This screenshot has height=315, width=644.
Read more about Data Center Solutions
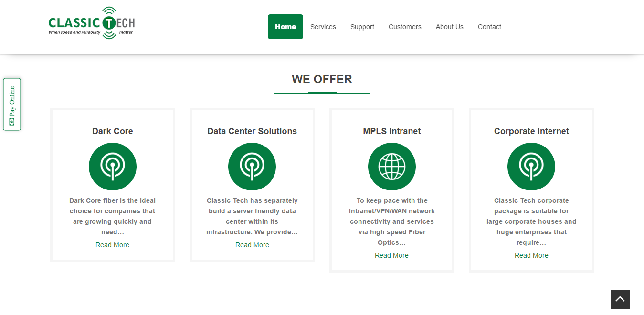click(252, 245)
